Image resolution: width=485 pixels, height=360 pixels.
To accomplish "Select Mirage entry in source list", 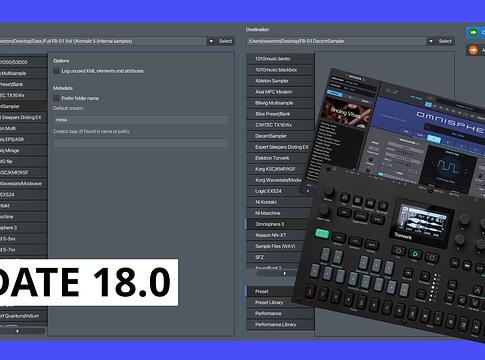I will point(24,150).
